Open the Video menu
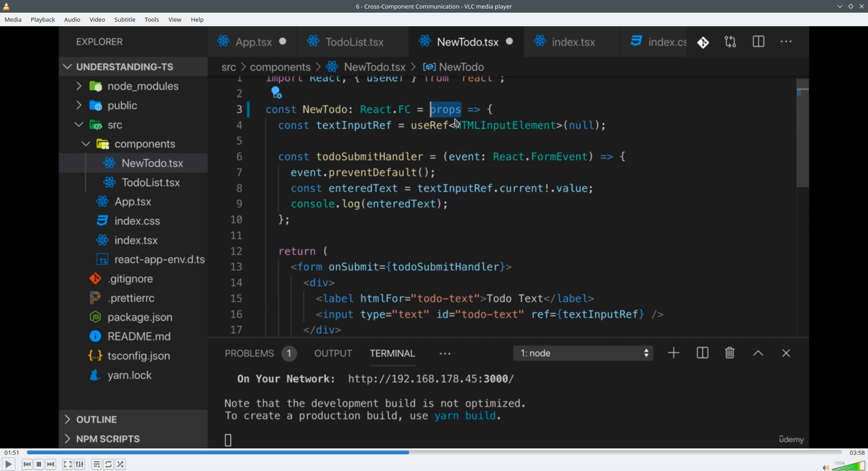Image resolution: width=868 pixels, height=471 pixels. point(97,20)
